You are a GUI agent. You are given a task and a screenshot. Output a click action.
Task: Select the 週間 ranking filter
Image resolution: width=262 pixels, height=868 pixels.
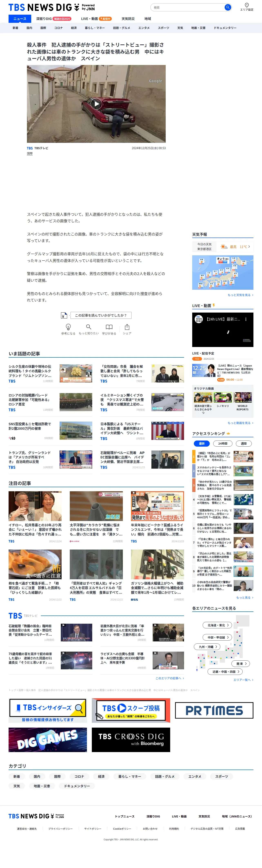pos(244,443)
